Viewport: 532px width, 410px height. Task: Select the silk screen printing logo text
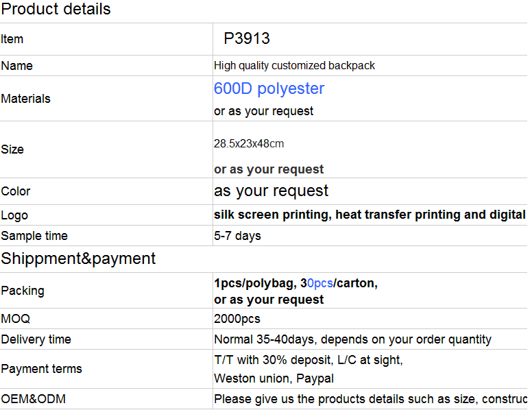[370, 215]
